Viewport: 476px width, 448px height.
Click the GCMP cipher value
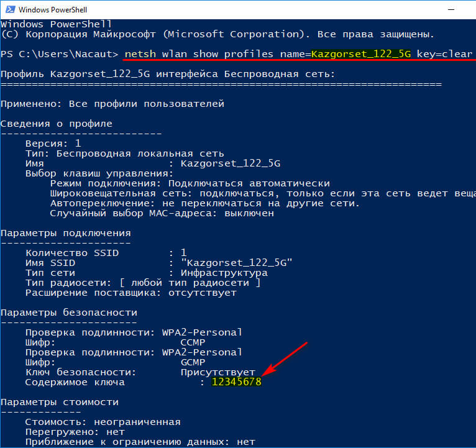pyautogui.click(x=193, y=362)
